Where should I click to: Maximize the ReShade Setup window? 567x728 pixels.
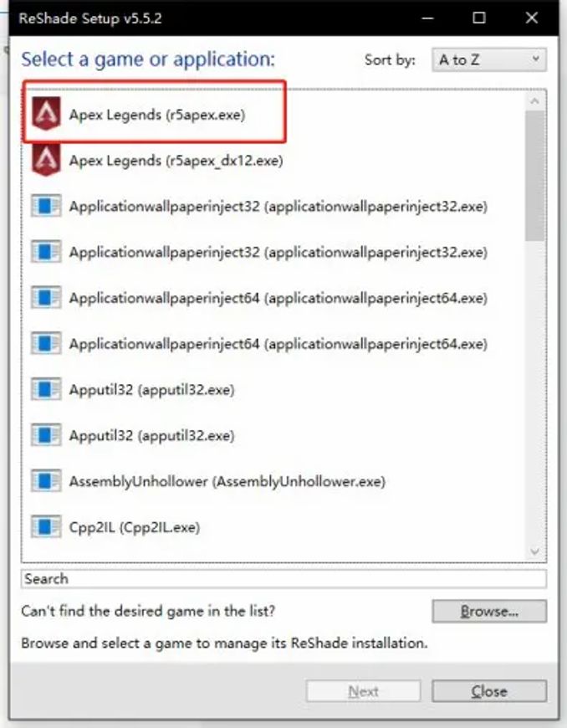[x=479, y=18]
